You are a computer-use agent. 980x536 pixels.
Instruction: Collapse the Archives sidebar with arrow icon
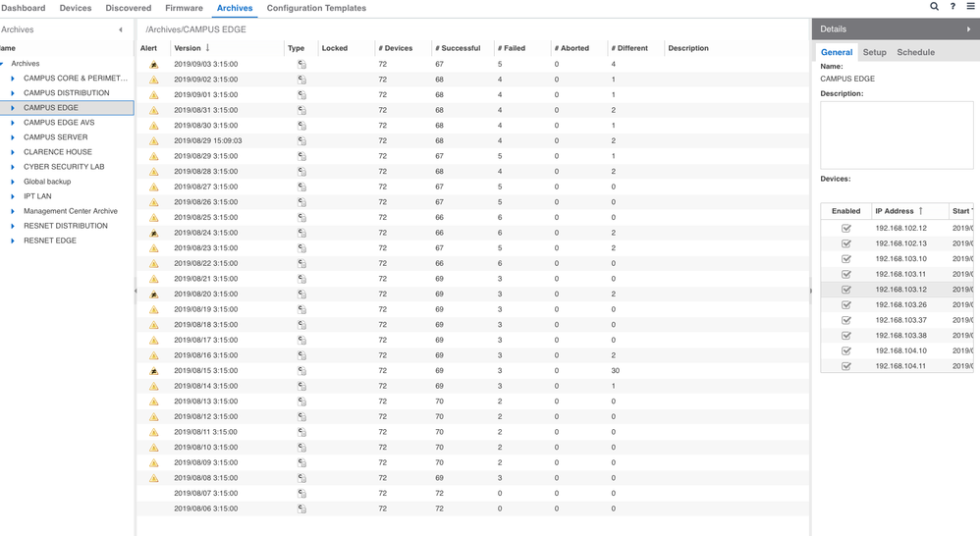[121, 29]
